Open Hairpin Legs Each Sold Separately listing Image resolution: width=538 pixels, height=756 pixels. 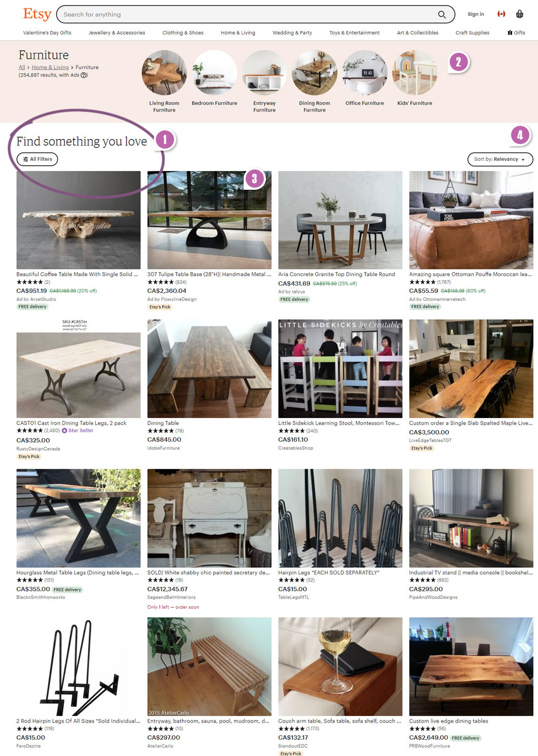tap(340, 518)
